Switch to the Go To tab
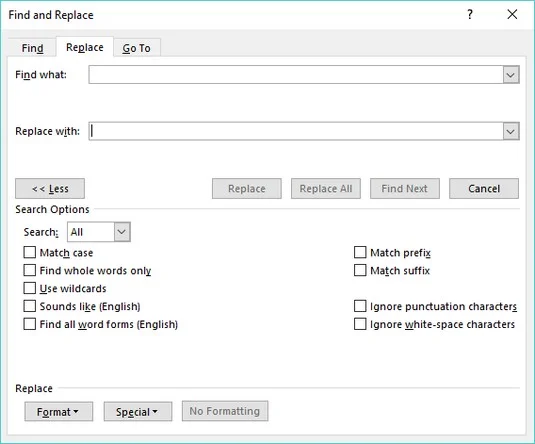 [x=137, y=48]
